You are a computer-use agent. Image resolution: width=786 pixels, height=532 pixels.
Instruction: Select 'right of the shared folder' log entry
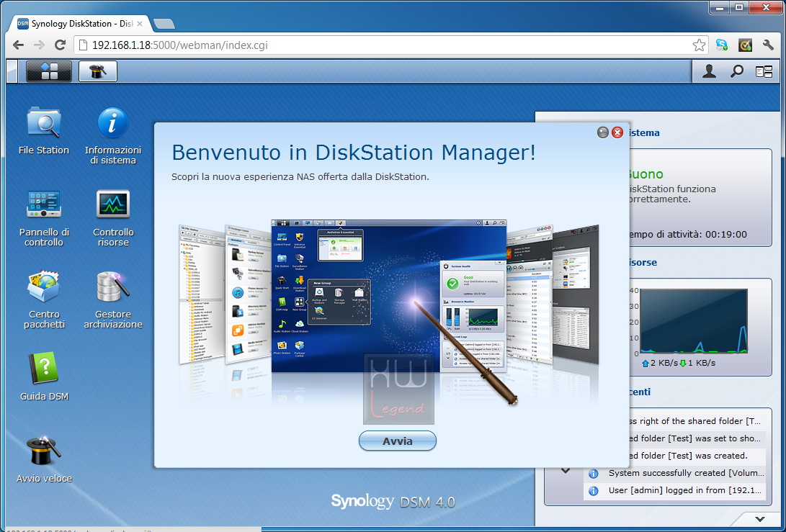698,421
